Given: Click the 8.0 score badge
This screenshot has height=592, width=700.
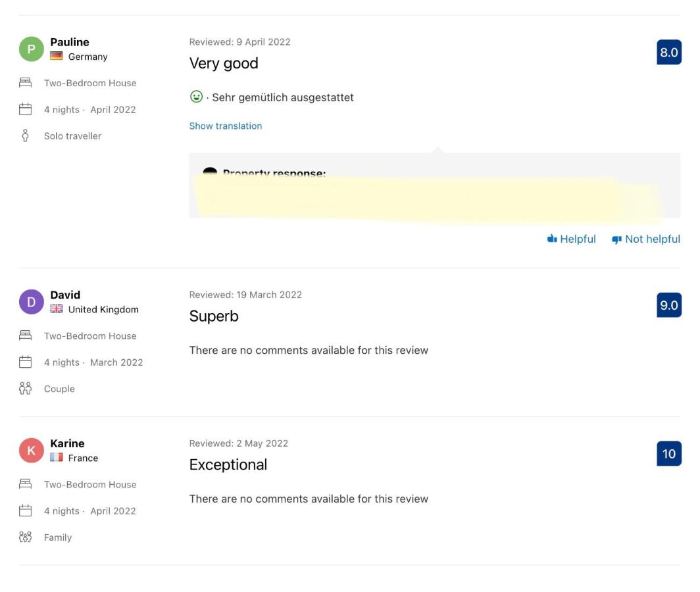Looking at the screenshot, I should coord(668,53).
